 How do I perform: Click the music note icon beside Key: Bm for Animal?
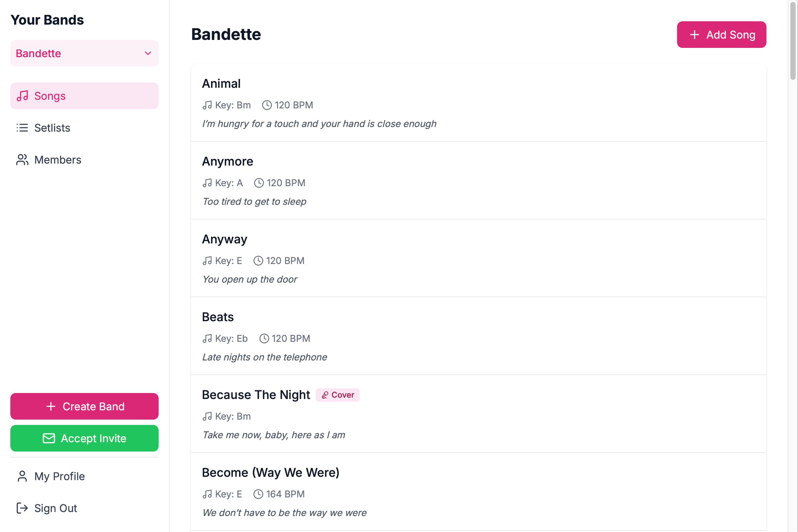(x=207, y=105)
